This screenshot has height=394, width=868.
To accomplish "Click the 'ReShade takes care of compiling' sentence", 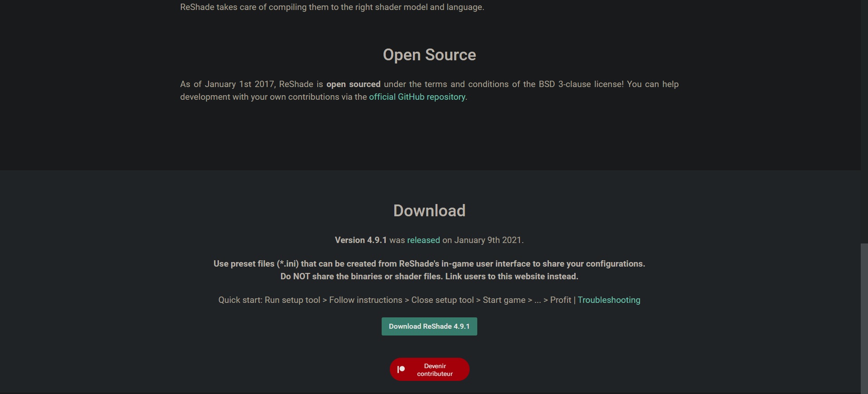I will click(332, 7).
